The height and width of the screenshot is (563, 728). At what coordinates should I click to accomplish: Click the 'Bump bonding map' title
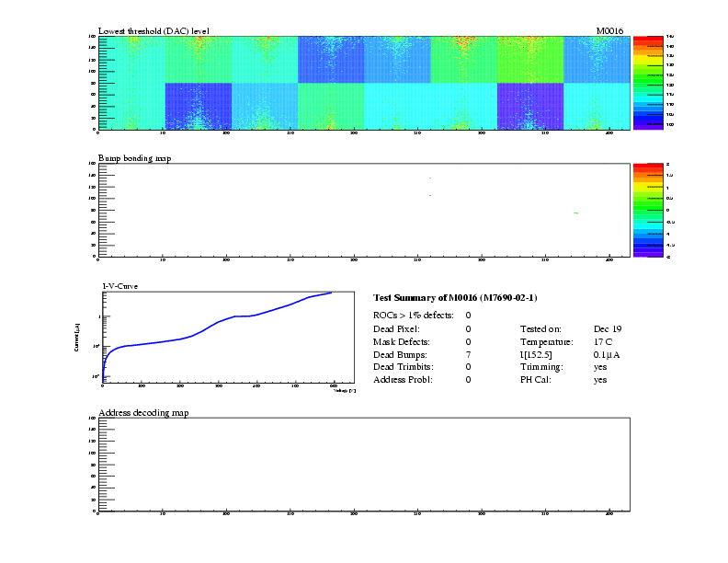pyautogui.click(x=134, y=158)
